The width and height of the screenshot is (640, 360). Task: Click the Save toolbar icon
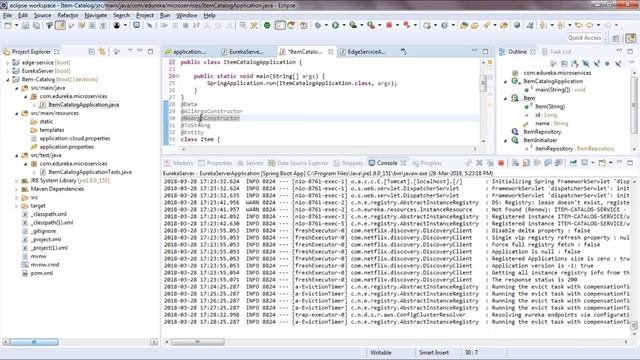[25, 25]
